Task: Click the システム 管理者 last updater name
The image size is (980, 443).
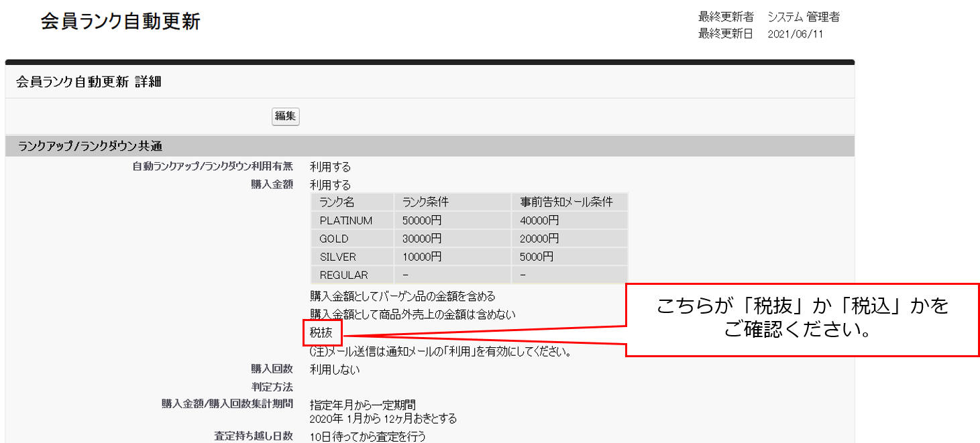Action: tap(803, 17)
